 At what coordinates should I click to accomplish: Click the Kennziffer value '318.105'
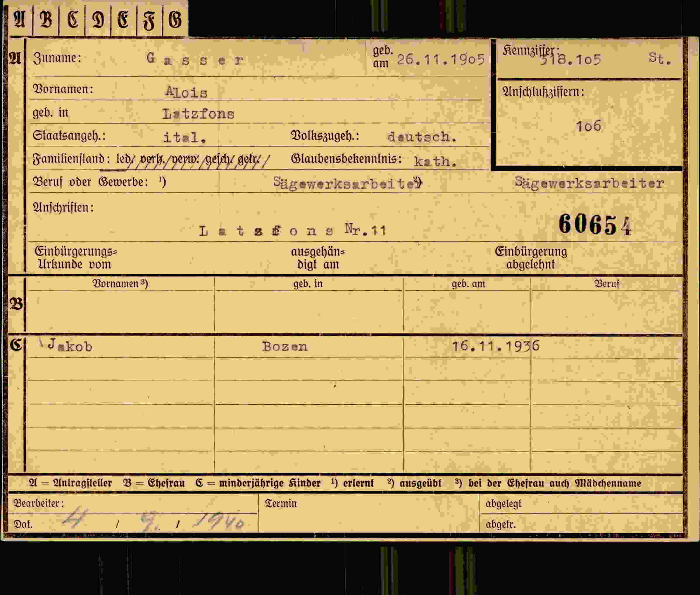pos(571,60)
